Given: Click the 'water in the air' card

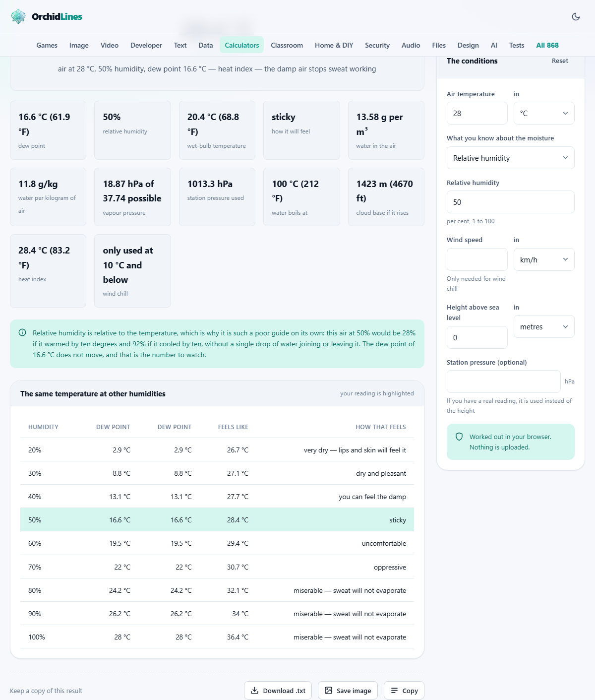Looking at the screenshot, I should [x=386, y=130].
